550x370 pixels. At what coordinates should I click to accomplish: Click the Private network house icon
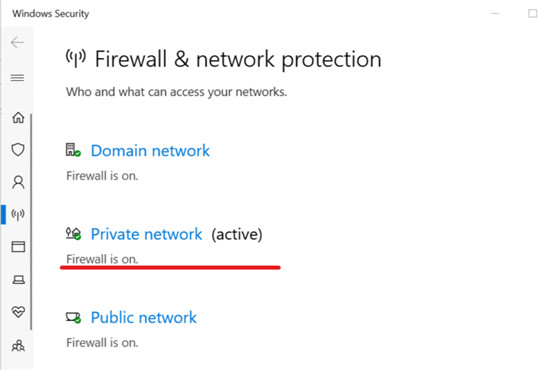(x=73, y=234)
